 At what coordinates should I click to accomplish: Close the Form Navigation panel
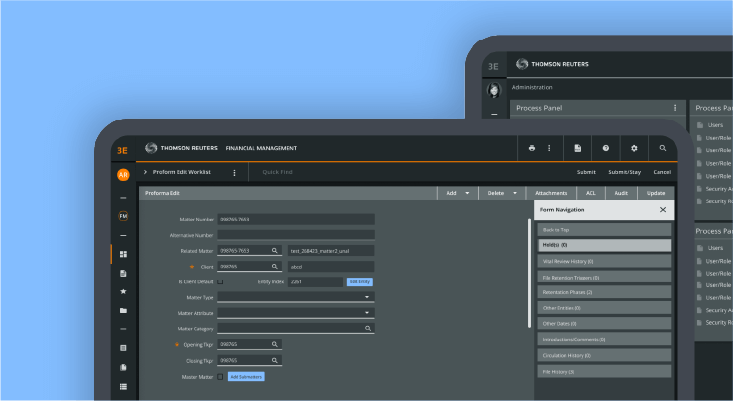point(663,210)
